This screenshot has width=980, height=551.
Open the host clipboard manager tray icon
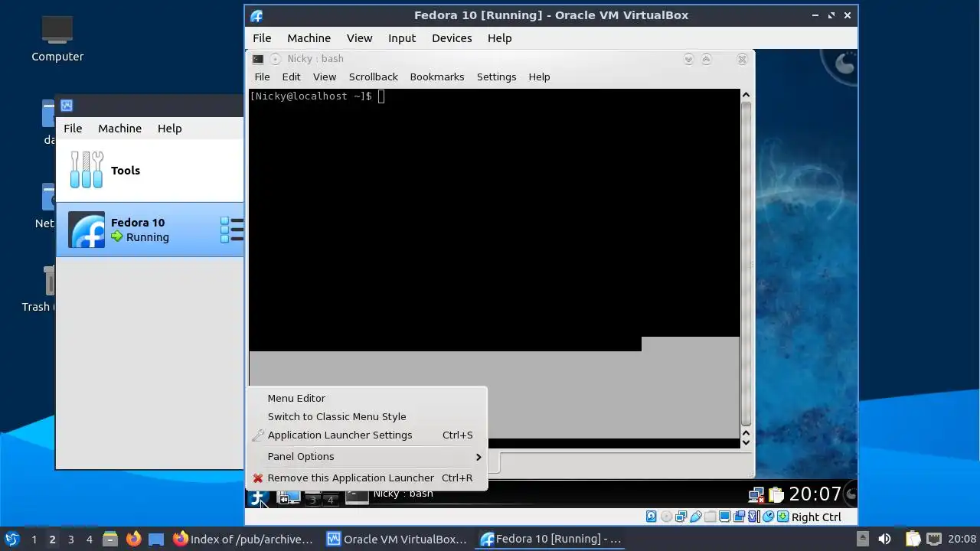pyautogui.click(x=913, y=539)
